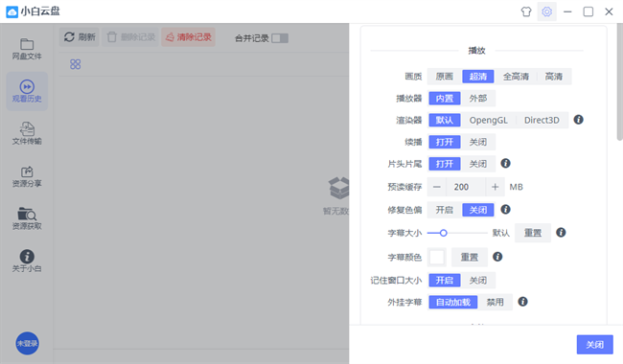Viewport: 623px width, 364px height.
Task: Set 续播 to 关闭
Action: click(478, 142)
